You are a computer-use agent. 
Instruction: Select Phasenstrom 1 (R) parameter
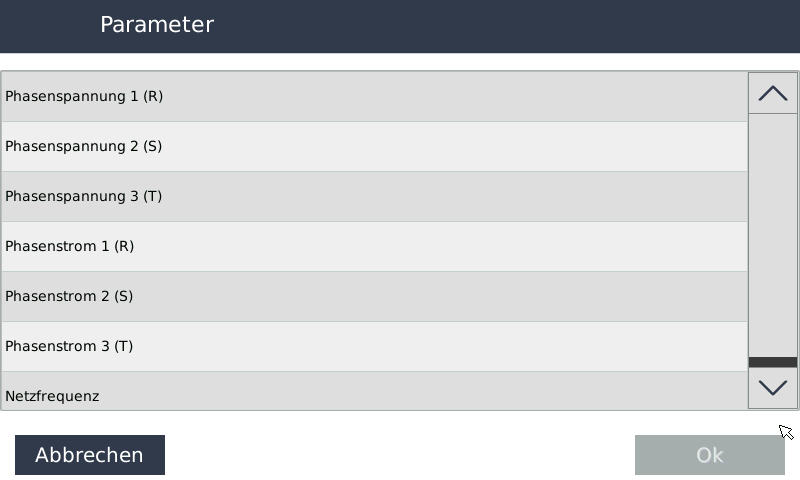click(374, 247)
